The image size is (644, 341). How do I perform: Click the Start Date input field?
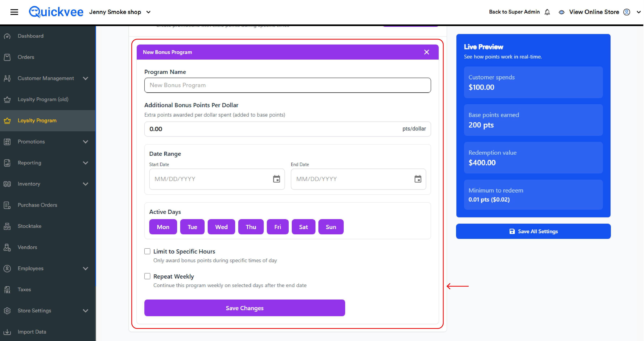point(217,179)
